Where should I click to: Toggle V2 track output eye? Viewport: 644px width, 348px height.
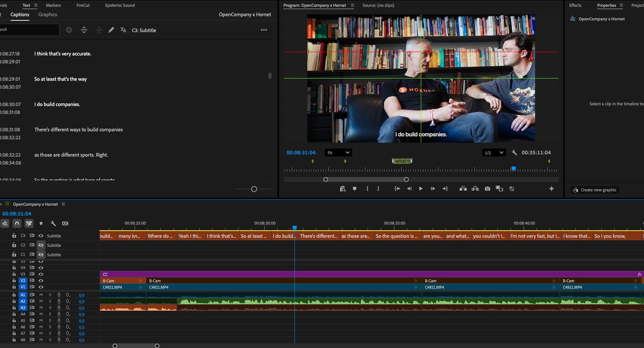click(41, 280)
